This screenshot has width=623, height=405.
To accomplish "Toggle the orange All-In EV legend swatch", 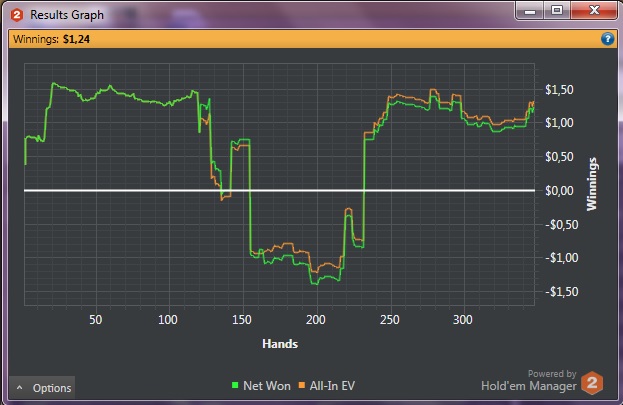I will (x=302, y=385).
